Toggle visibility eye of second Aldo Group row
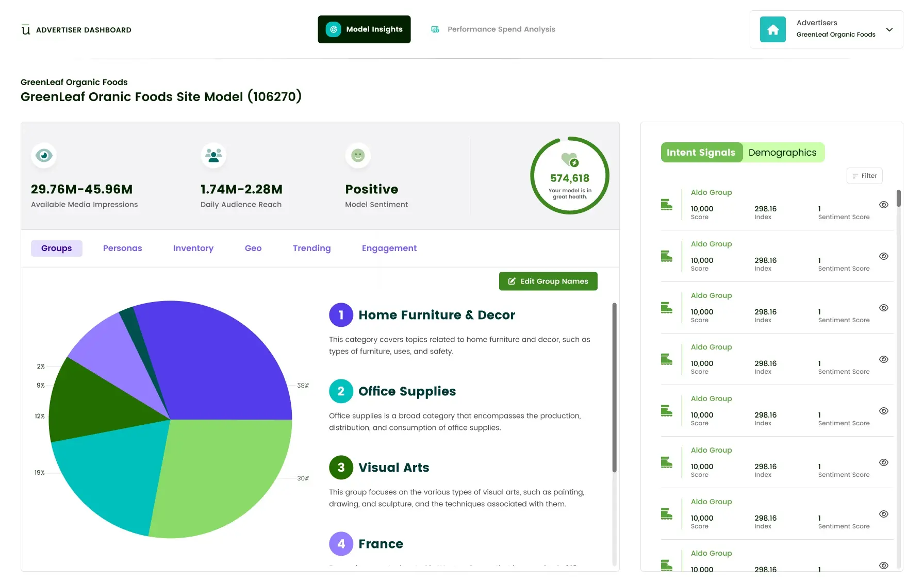 click(883, 256)
